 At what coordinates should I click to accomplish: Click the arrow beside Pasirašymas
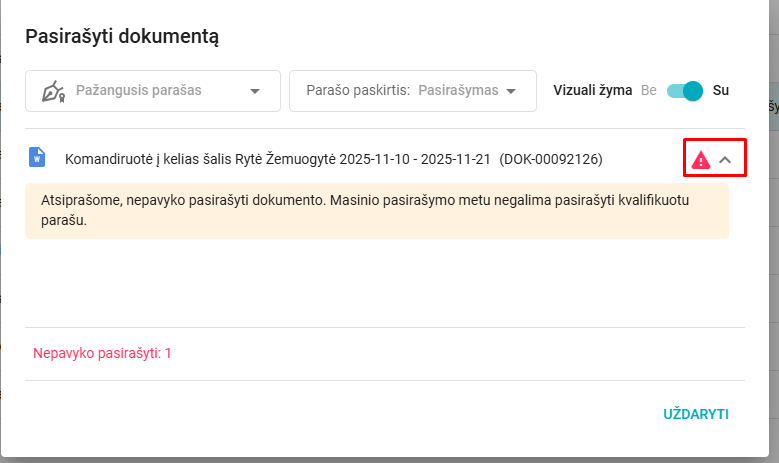point(512,91)
